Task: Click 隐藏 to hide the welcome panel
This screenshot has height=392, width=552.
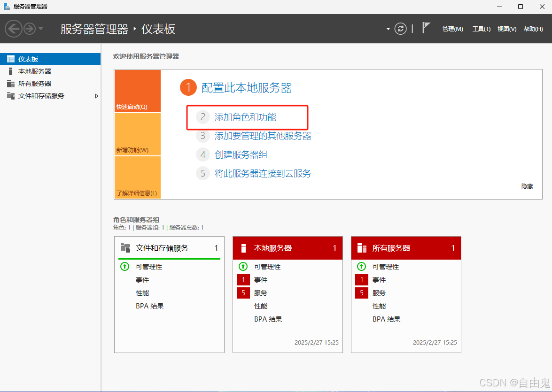Action: (527, 186)
